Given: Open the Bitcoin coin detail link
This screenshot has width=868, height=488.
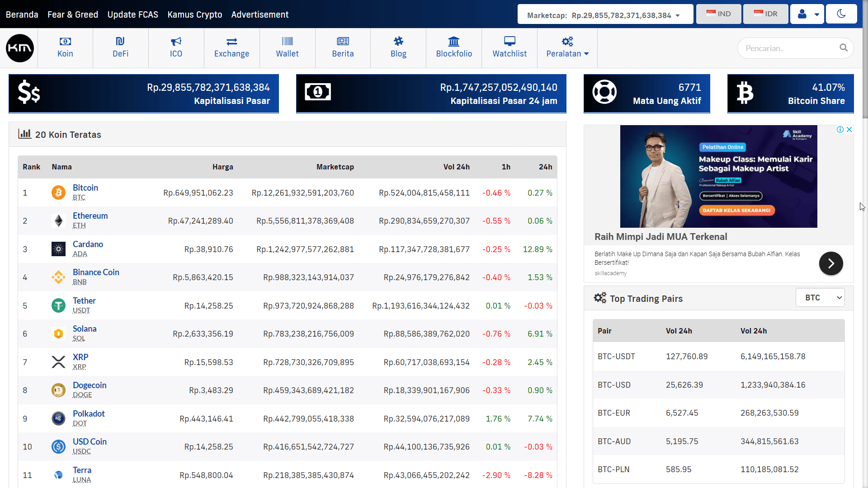Looking at the screenshot, I should pyautogui.click(x=85, y=188).
